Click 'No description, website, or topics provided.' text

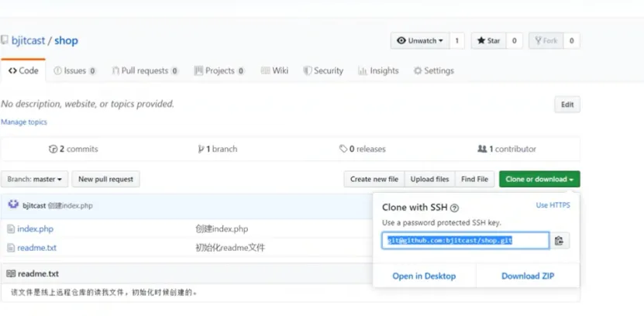pos(88,105)
